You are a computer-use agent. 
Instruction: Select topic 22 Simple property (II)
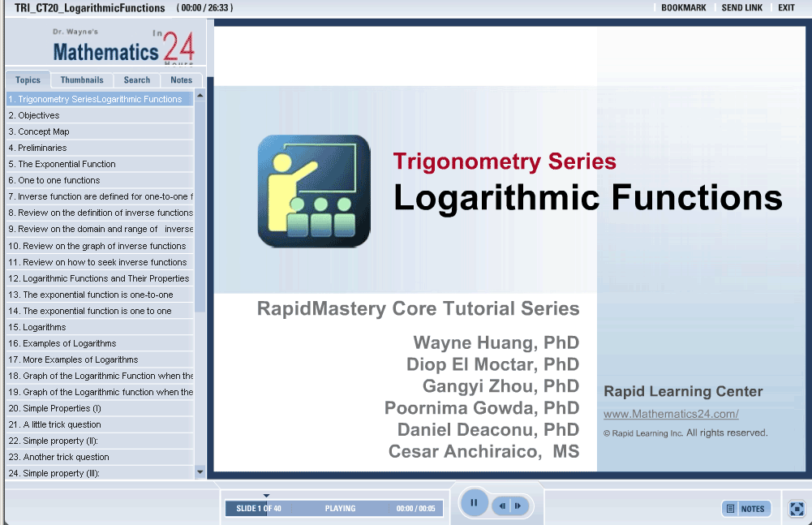tap(100, 441)
